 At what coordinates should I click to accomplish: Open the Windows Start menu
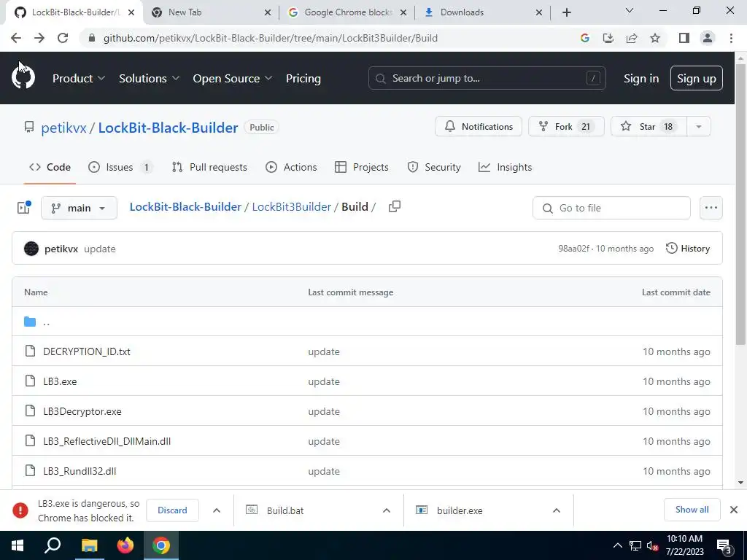18,545
